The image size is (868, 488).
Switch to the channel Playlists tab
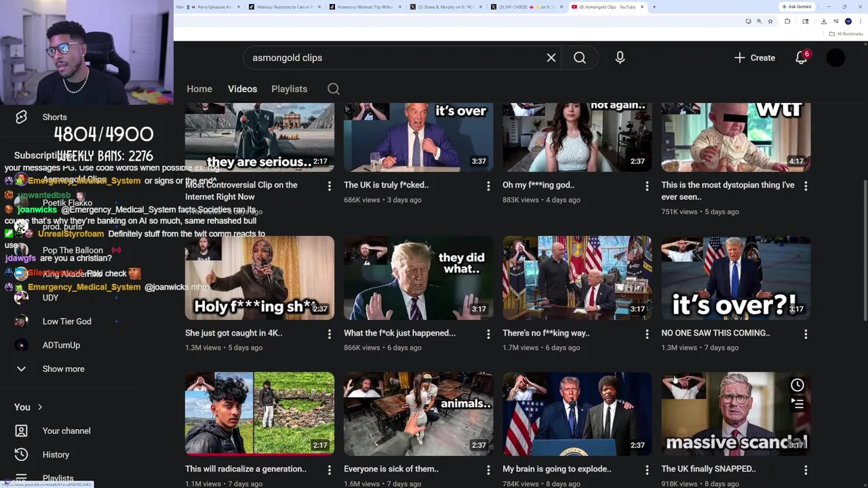click(290, 89)
